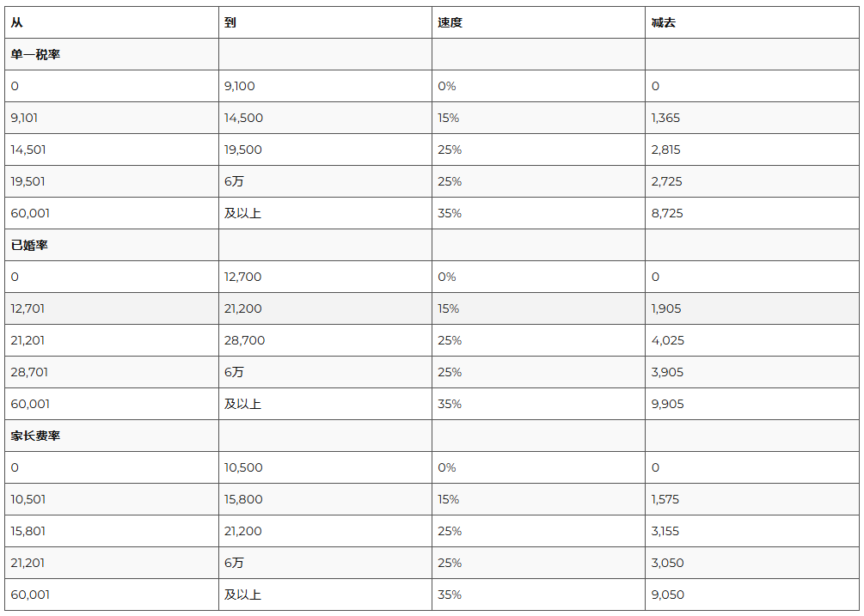Click the 19,500 cell

point(243,149)
